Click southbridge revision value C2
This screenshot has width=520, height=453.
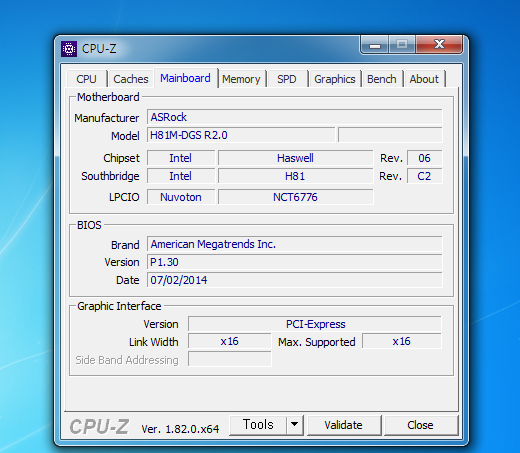tap(424, 176)
